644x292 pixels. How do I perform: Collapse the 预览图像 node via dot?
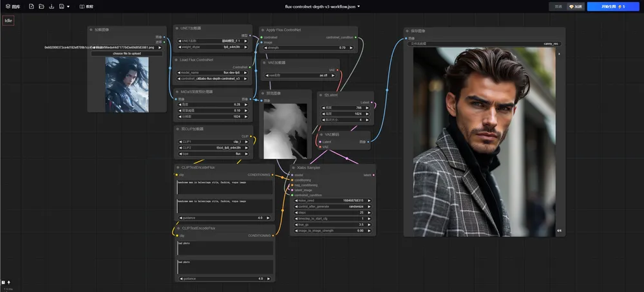click(263, 93)
